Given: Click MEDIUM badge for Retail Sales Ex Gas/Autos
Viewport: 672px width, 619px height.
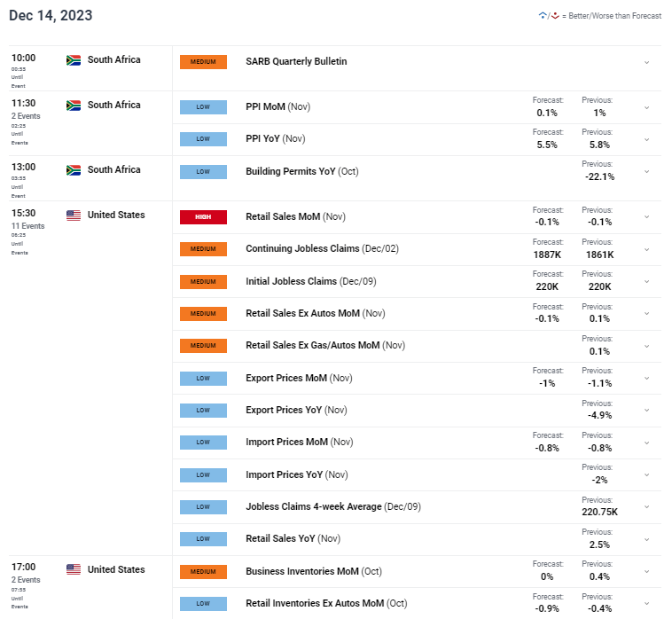Looking at the screenshot, I should pos(203,346).
